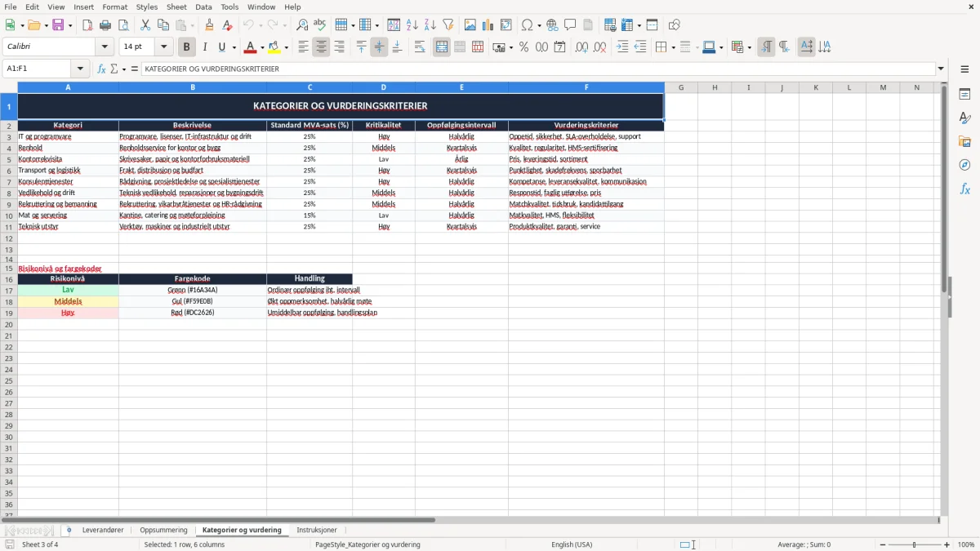Toggle Italic formatting
The width and height of the screenshot is (980, 551).
(204, 47)
